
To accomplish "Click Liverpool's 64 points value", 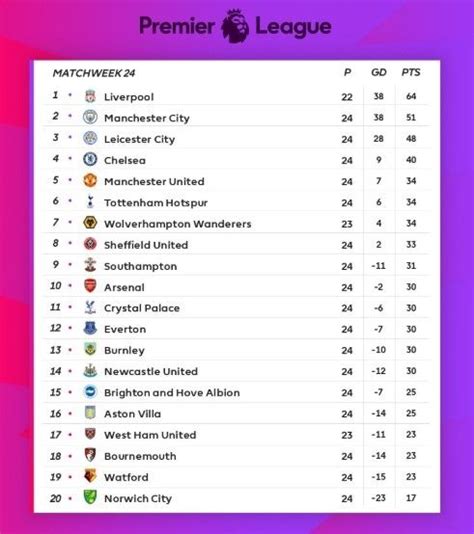I will 411,96.
